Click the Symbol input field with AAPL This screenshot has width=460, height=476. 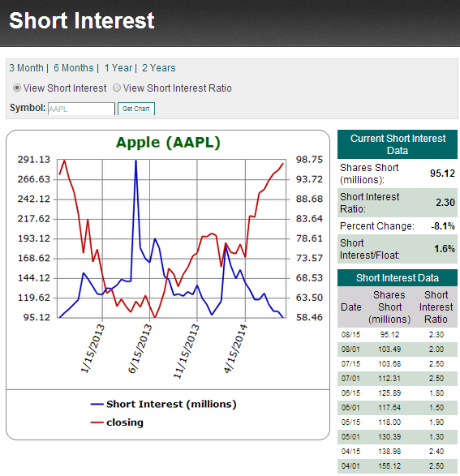(81, 109)
